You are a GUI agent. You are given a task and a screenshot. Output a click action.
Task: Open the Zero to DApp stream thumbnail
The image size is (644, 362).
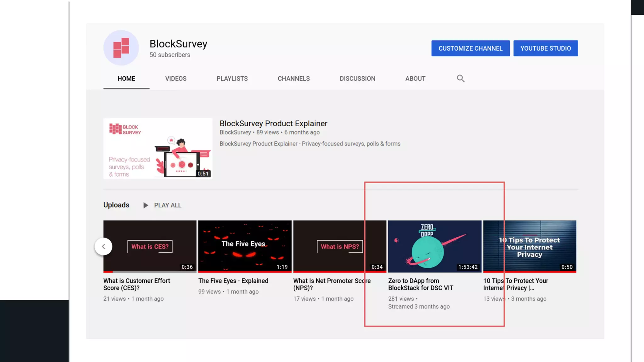435,246
